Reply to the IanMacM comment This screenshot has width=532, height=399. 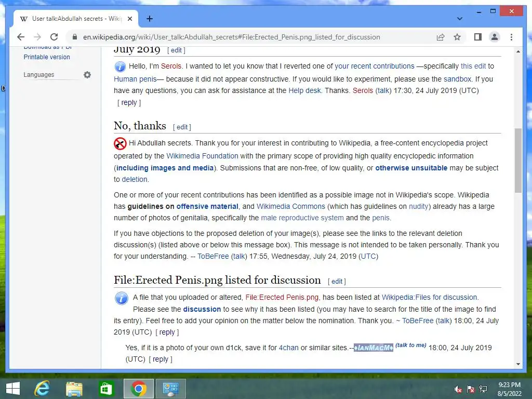[161, 360]
